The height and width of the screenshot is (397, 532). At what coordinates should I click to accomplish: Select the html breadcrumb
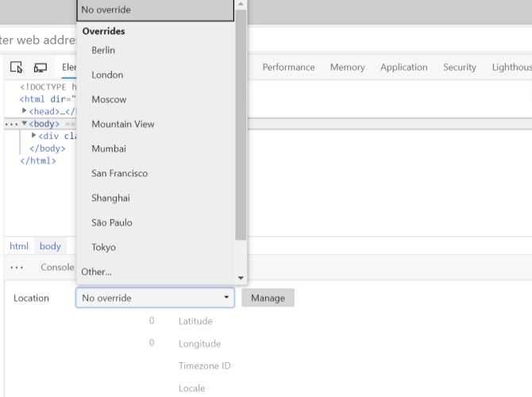point(19,246)
